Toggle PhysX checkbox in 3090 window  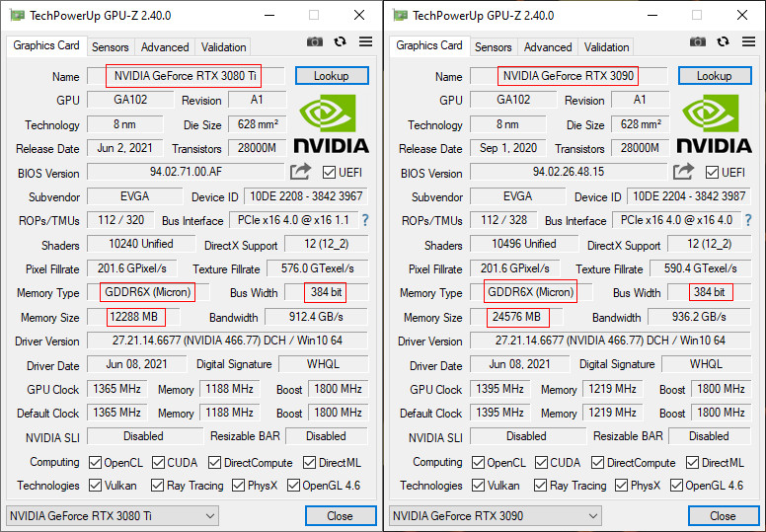tap(622, 485)
